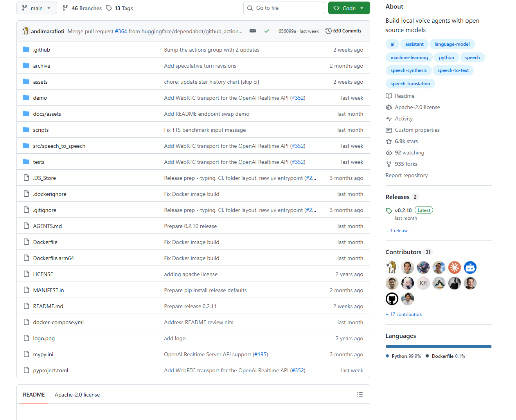
Task: Click the green check commit status icon
Action: (x=267, y=31)
